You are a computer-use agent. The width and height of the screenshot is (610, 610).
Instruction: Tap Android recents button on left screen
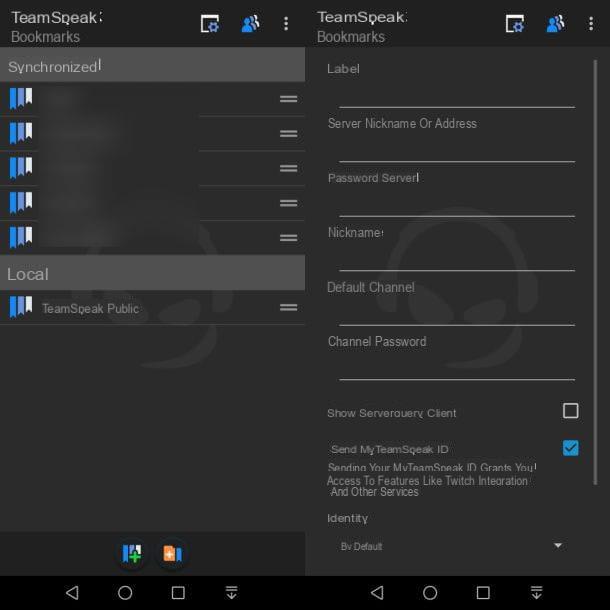click(x=178, y=592)
